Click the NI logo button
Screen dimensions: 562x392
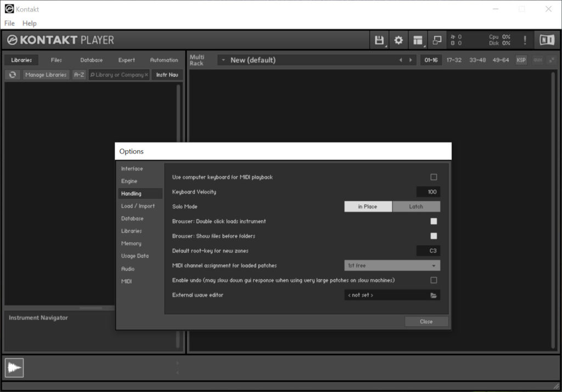coord(547,39)
